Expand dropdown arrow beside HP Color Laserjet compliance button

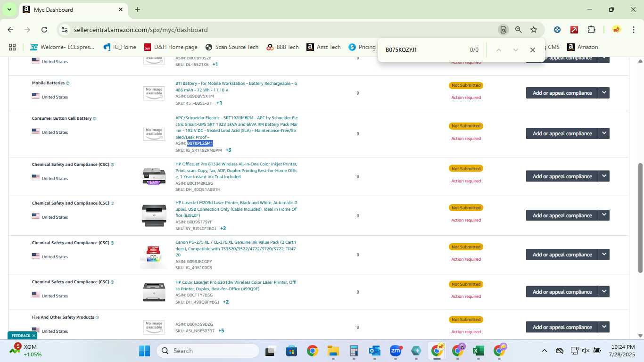coord(604,292)
